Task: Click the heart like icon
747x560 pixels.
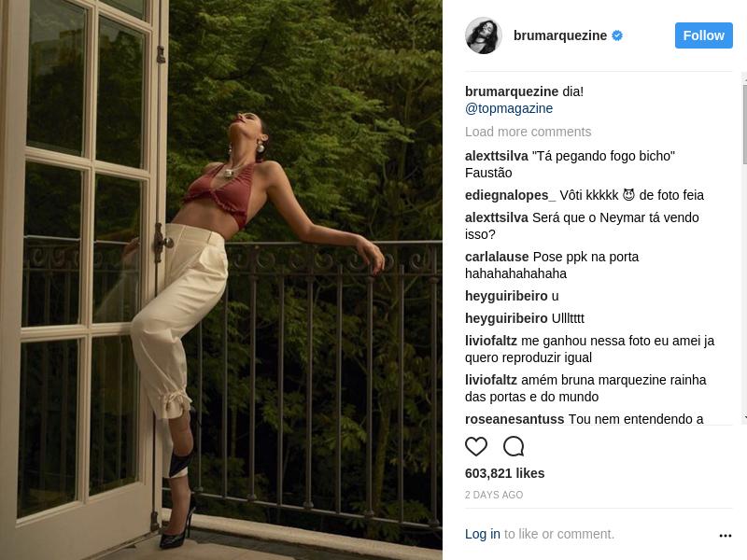Action: pyautogui.click(x=476, y=447)
